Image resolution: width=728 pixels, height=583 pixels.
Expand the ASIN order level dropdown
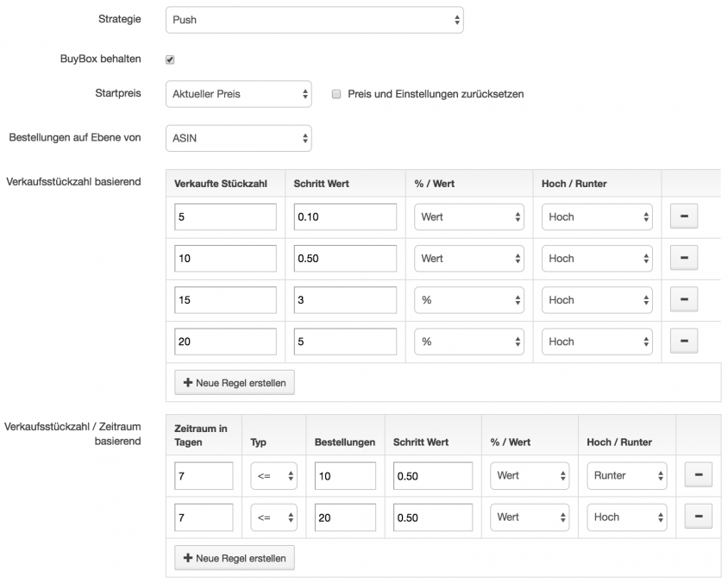pyautogui.click(x=239, y=138)
